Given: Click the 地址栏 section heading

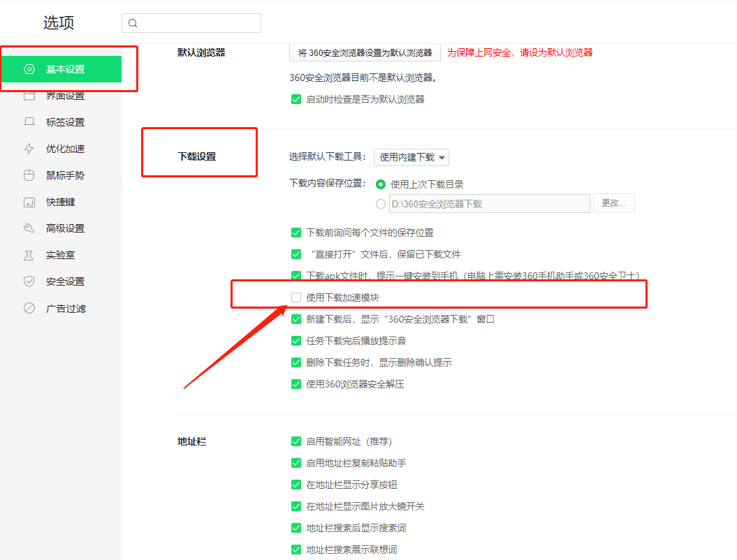Looking at the screenshot, I should (192, 441).
